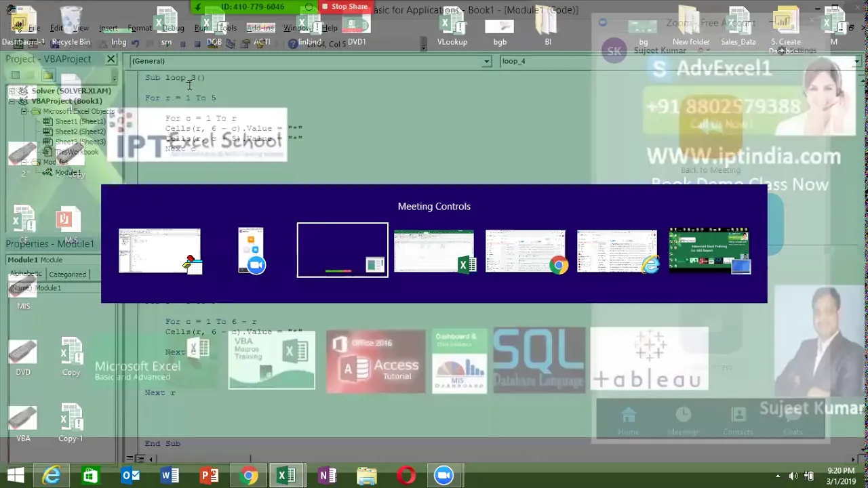Select the Zoom app thumbnail in task switcher
Image resolution: width=868 pixels, height=488 pixels.
pyautogui.click(x=251, y=251)
